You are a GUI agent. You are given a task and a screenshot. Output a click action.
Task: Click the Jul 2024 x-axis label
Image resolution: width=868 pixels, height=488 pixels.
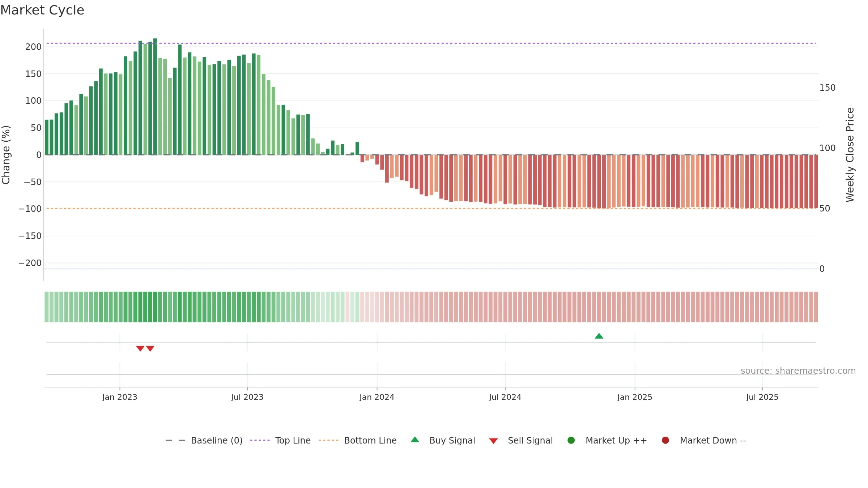pos(505,397)
